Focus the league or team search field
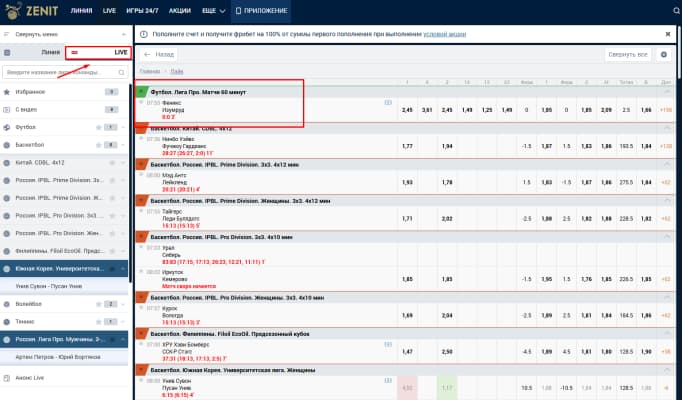The height and width of the screenshot is (400, 682). (65, 72)
